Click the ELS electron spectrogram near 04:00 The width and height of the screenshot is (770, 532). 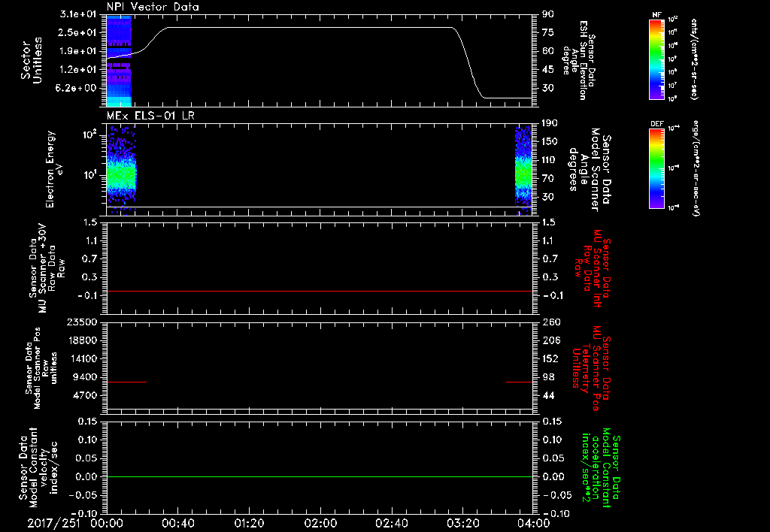click(523, 171)
